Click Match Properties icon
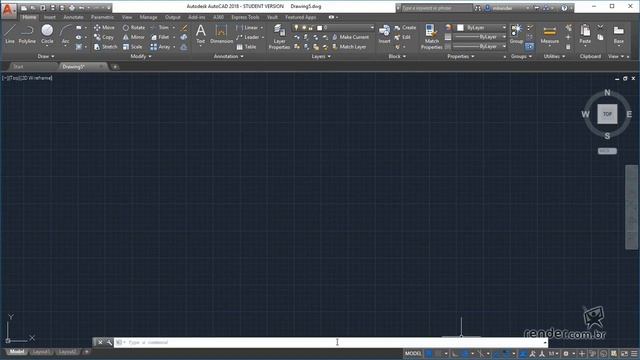The width and height of the screenshot is (640, 360). (431, 37)
